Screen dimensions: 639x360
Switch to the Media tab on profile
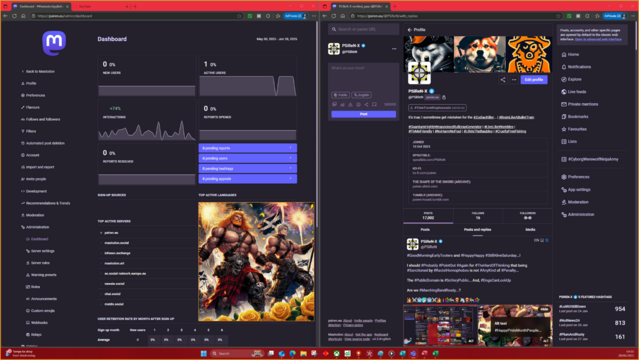[x=530, y=230]
